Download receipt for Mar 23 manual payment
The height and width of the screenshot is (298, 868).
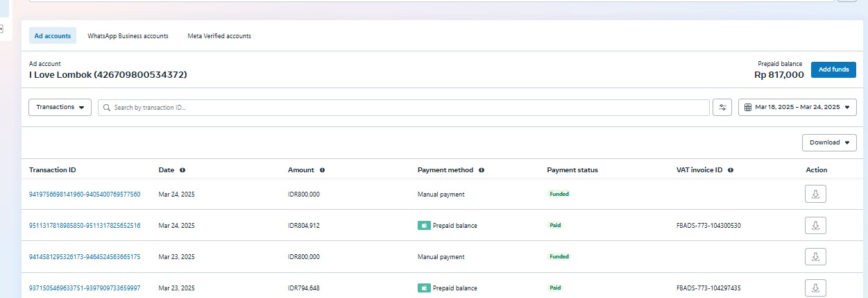click(x=815, y=256)
